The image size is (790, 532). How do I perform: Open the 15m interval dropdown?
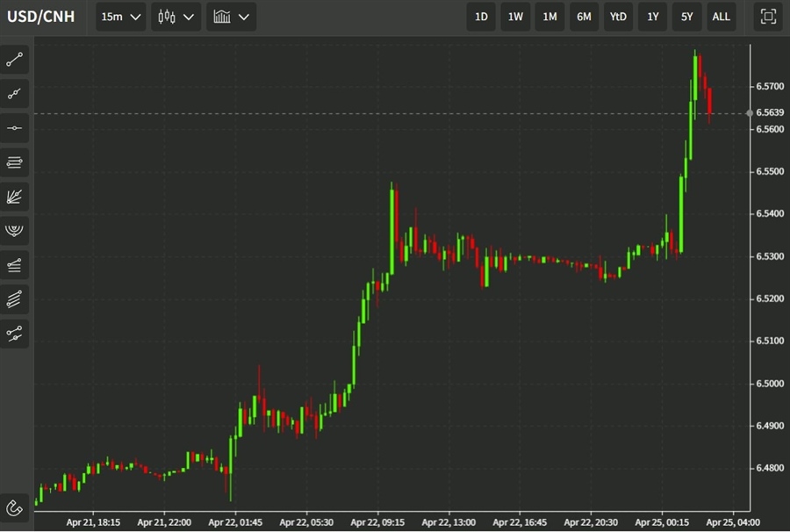(121, 17)
